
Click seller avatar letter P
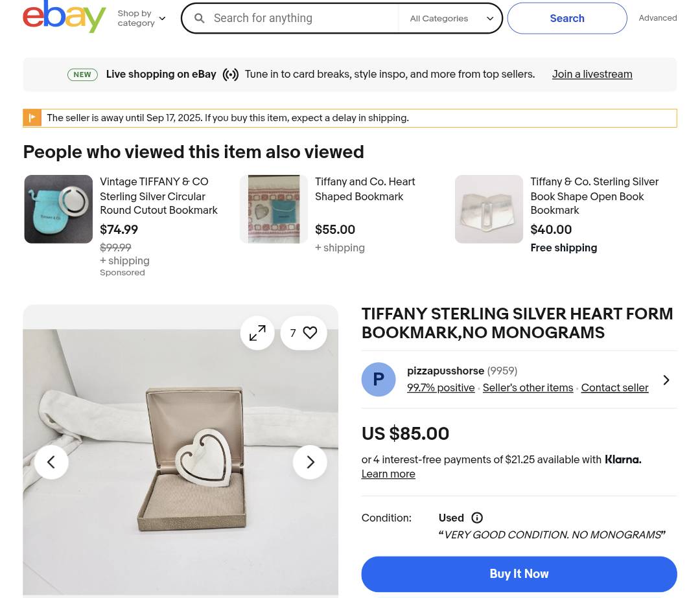tap(378, 380)
